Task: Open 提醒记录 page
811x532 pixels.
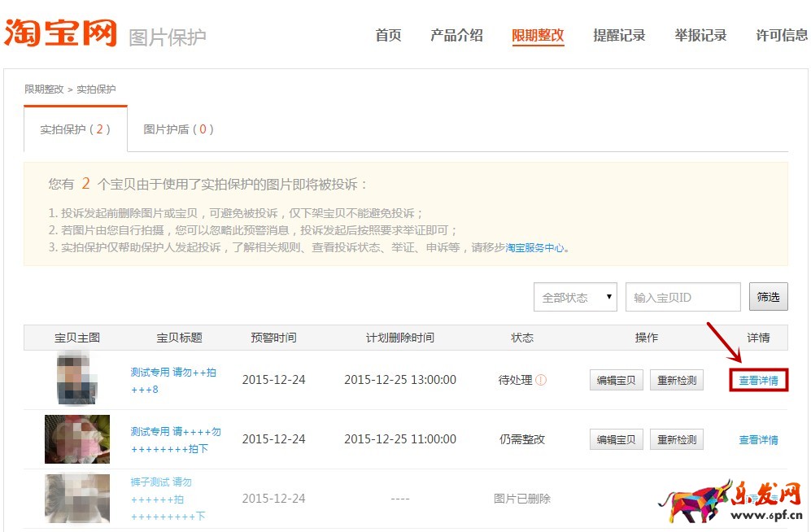Action: point(619,35)
